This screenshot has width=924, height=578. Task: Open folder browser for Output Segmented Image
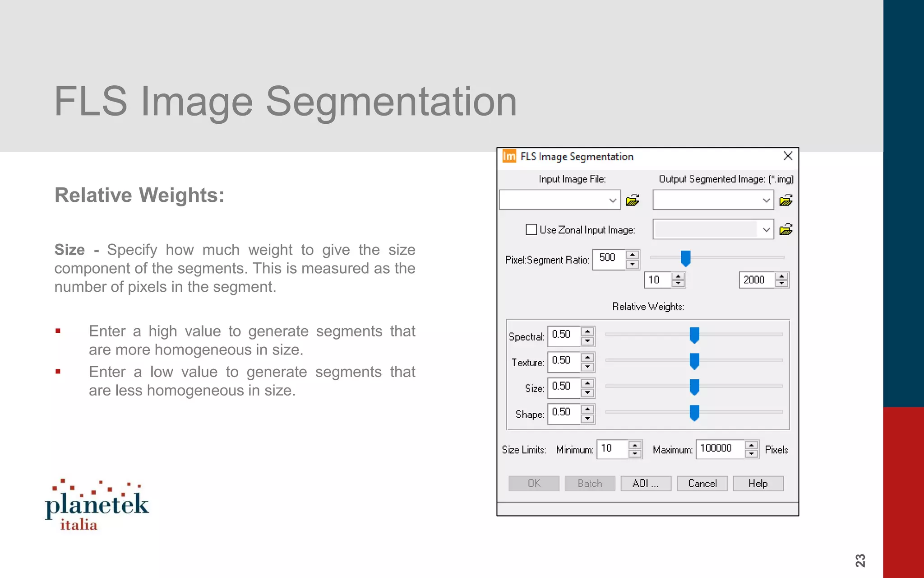pos(785,200)
